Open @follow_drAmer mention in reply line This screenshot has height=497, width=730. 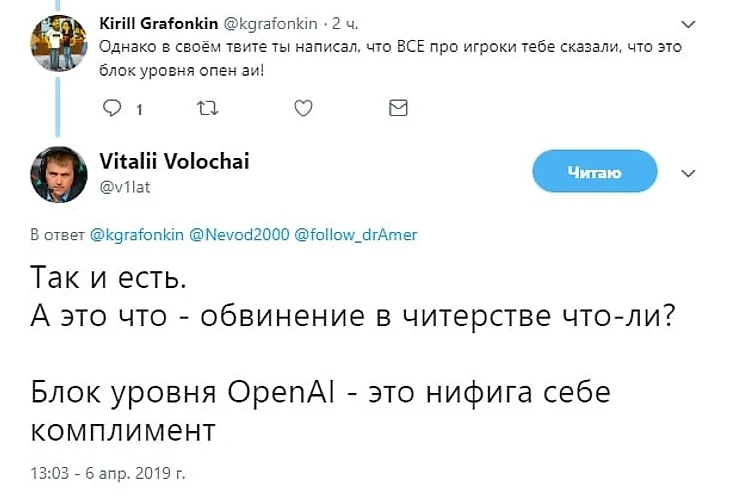(356, 235)
